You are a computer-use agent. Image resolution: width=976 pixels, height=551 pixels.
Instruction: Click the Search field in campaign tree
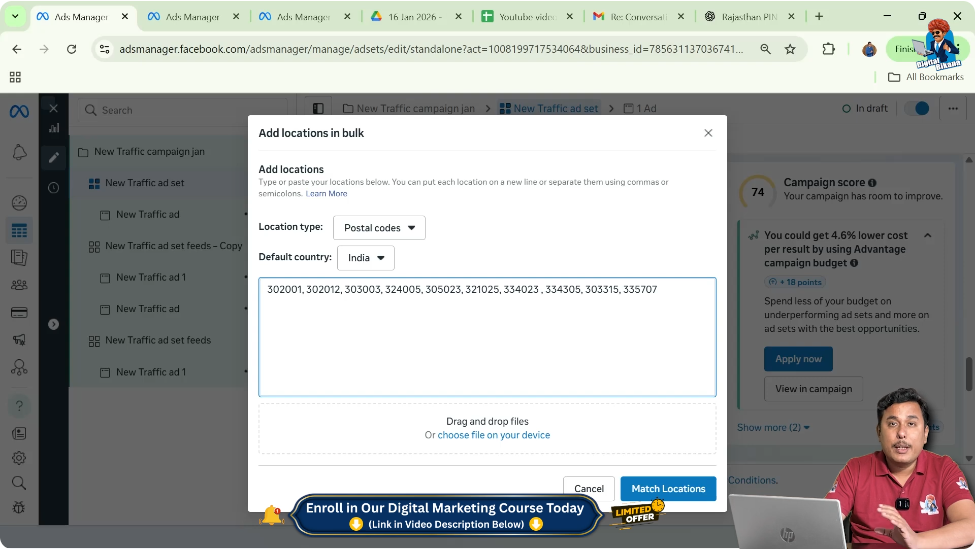182,110
